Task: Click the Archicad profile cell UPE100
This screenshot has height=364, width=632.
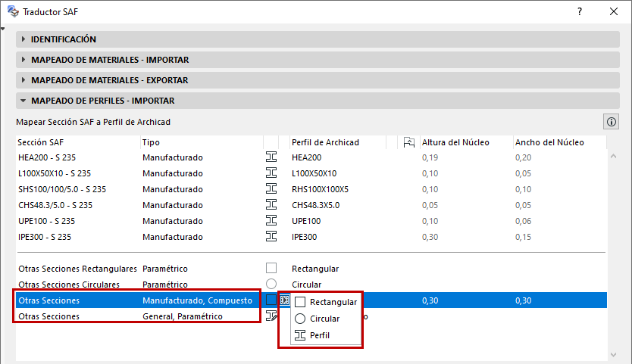Action: (x=306, y=221)
